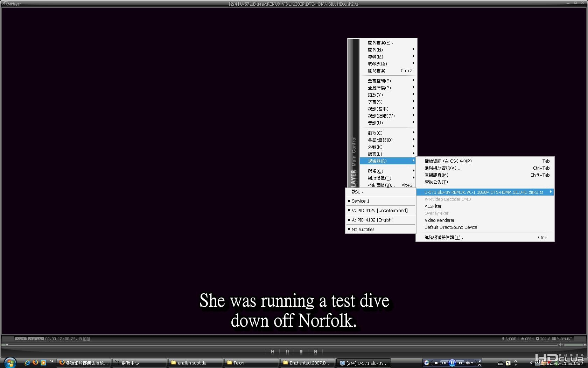Pause playback using KMPlayer pause button
Viewport: 588px width, 368px height.
287,351
